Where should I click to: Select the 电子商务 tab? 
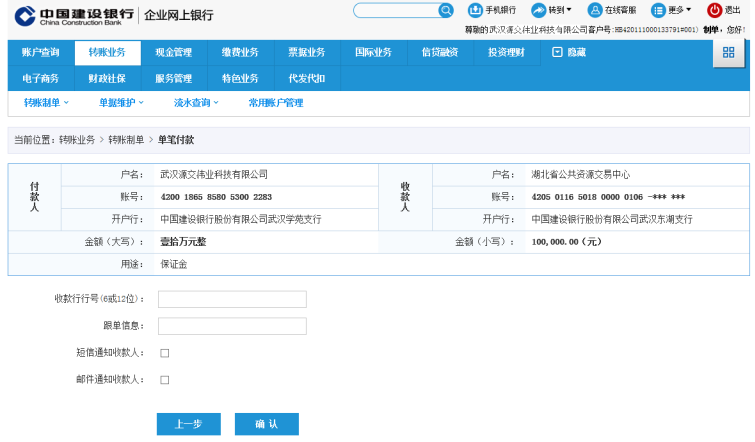click(x=40, y=78)
